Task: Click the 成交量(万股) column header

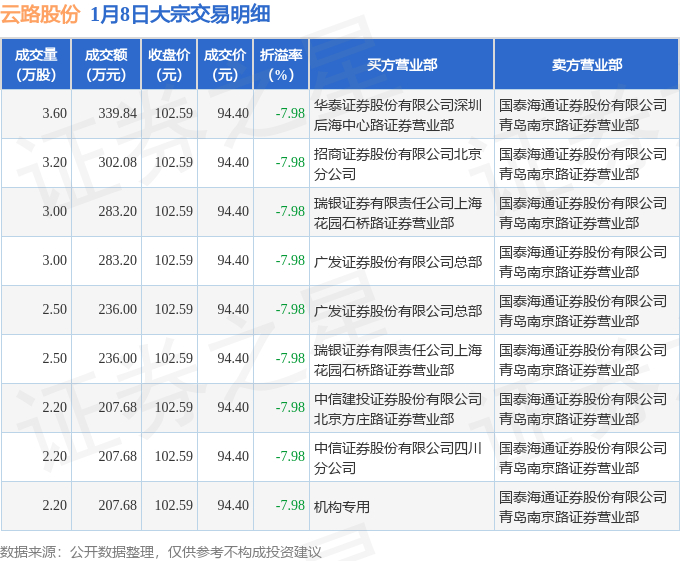Action: [x=36, y=64]
